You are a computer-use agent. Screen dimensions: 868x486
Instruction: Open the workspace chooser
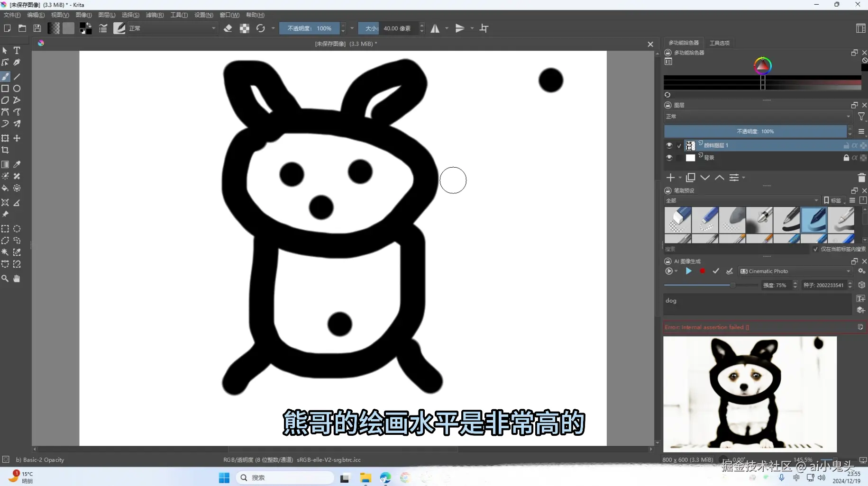(x=861, y=28)
